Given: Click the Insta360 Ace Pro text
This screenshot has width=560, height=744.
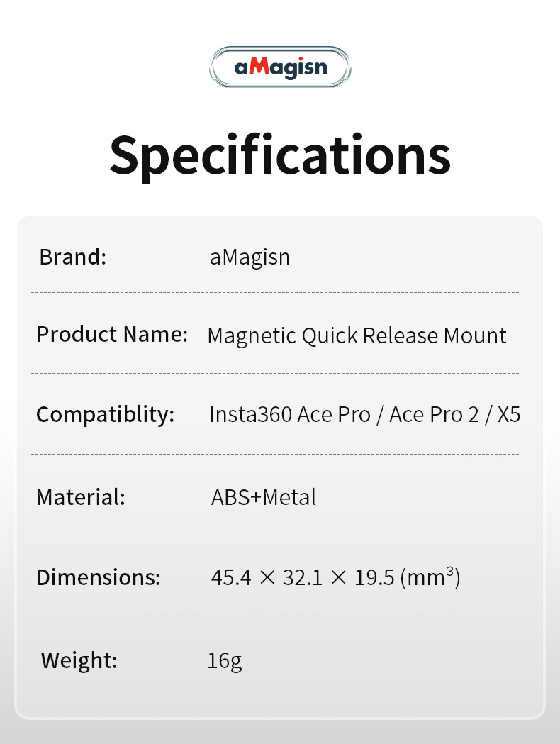Looking at the screenshot, I should pos(289,415).
